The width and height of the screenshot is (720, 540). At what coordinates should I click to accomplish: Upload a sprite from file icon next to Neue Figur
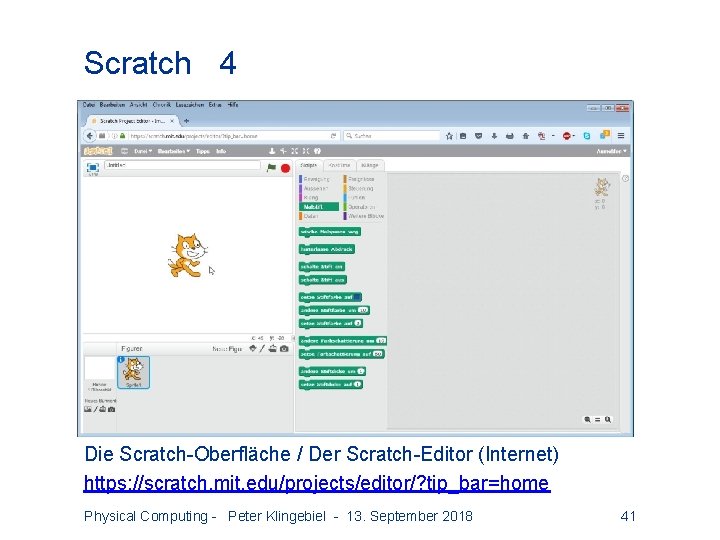(x=273, y=349)
